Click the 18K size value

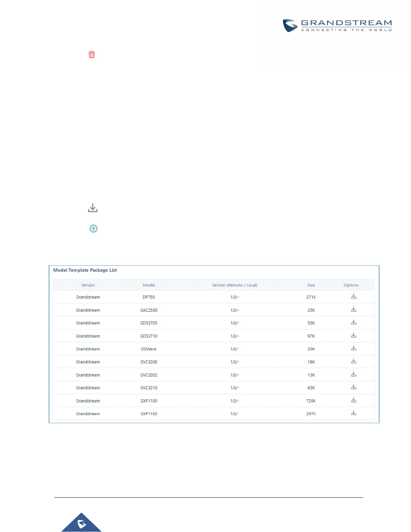(x=311, y=362)
